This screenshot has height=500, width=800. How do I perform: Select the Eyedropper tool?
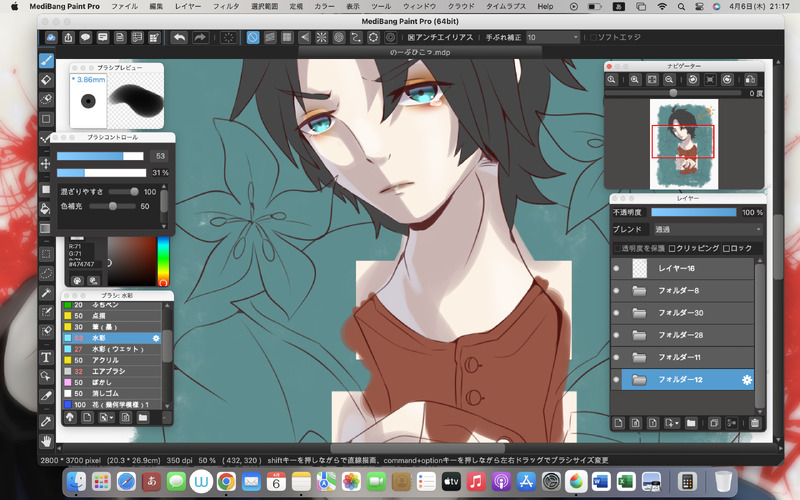[x=46, y=421]
